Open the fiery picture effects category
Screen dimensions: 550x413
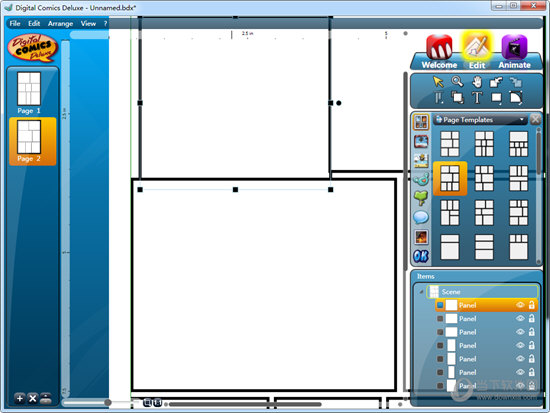click(421, 237)
